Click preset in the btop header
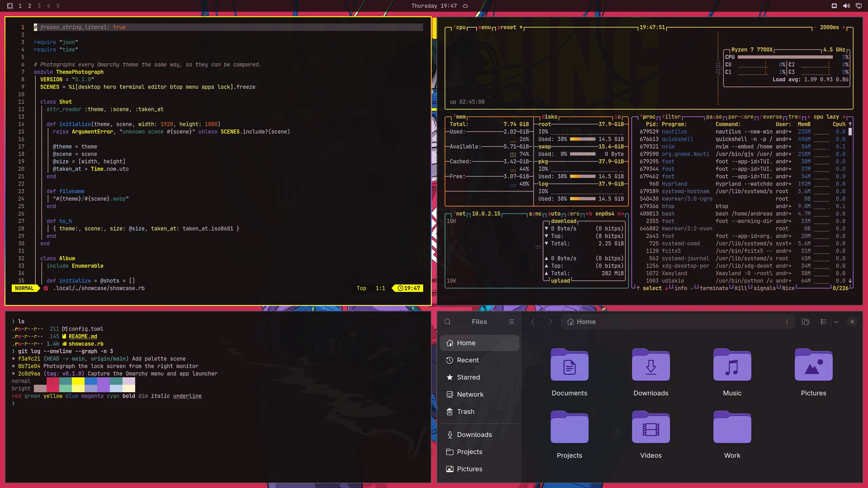 (x=507, y=28)
